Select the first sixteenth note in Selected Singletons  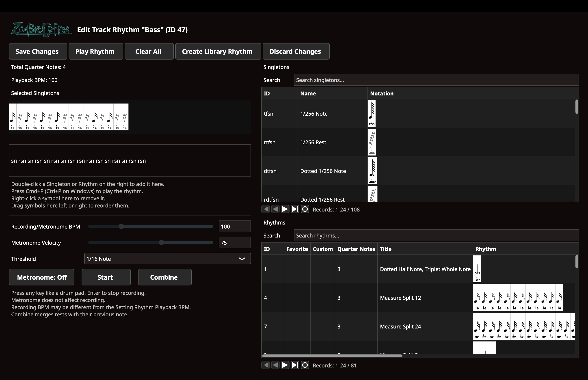[13, 117]
